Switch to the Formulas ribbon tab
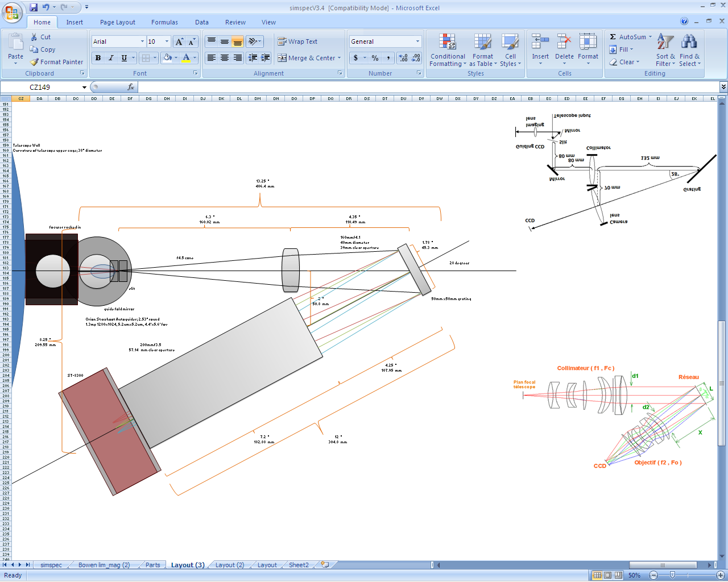The width and height of the screenshot is (728, 582). (x=164, y=22)
